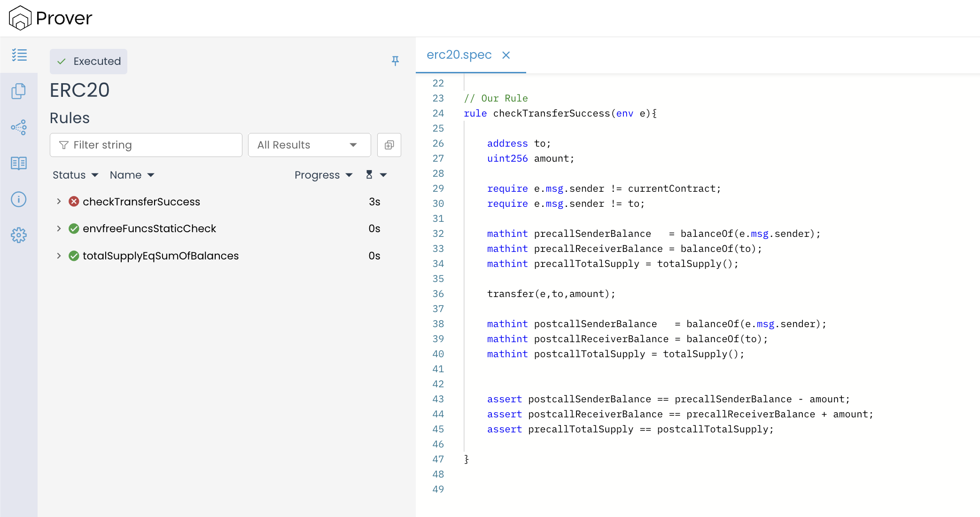Screen dimensions: 980x517
Task: Click the files copy sidebar icon
Action: (19, 91)
